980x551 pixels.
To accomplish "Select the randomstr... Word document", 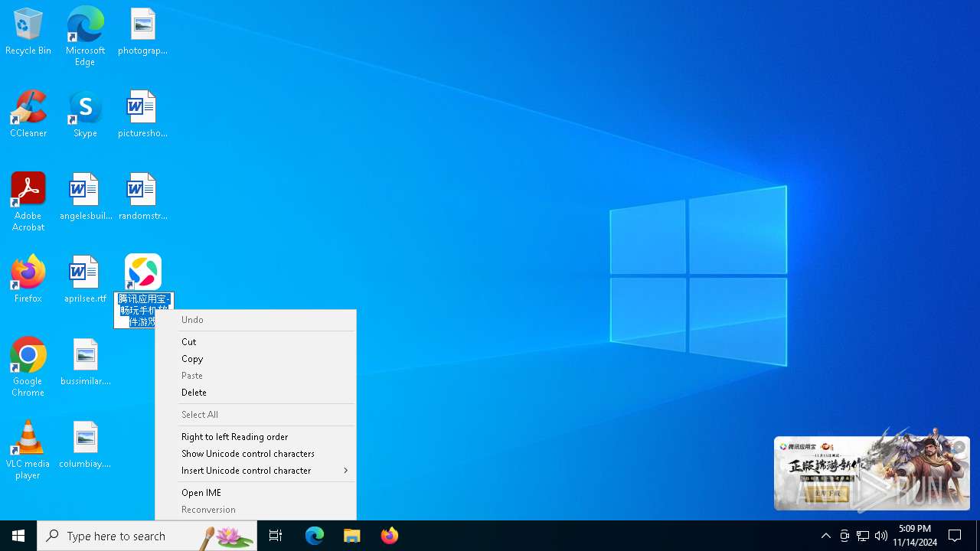I will (142, 197).
